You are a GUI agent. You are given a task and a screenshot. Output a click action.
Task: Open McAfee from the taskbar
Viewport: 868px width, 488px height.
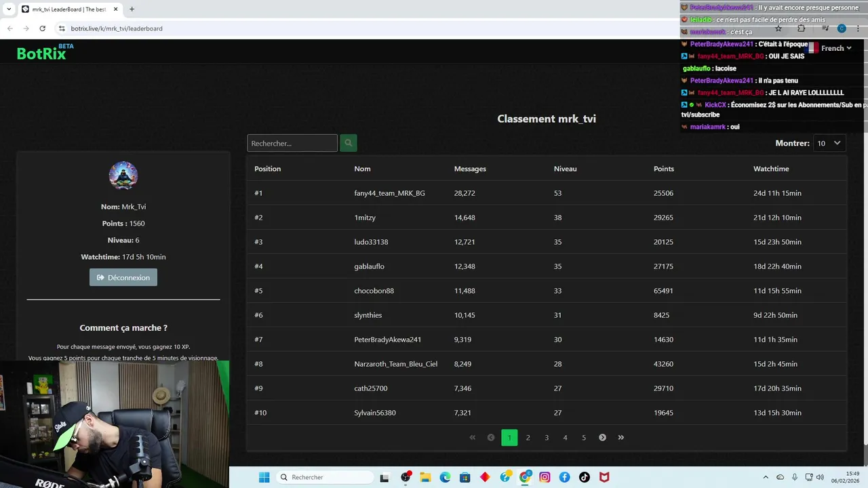point(604,477)
